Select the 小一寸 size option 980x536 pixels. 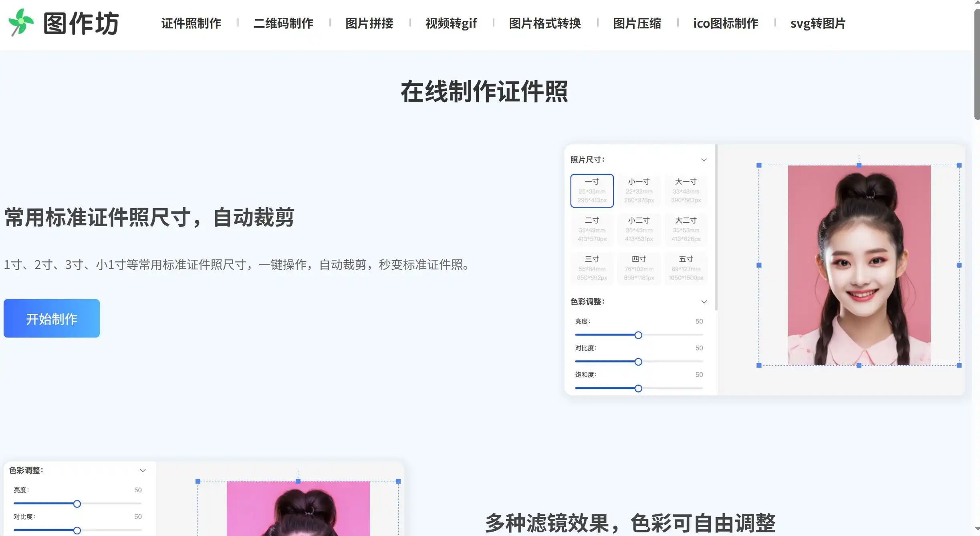pos(639,191)
